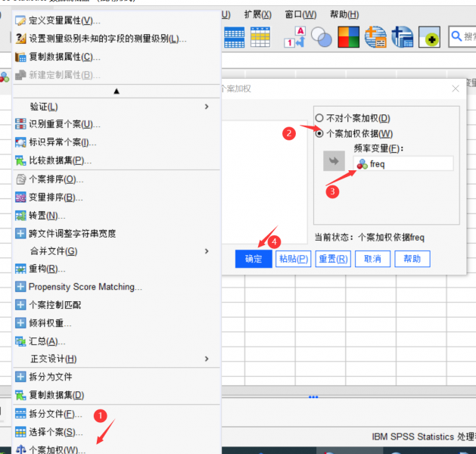
Task: Open 个案排序(O) menu item
Action: pos(117,179)
